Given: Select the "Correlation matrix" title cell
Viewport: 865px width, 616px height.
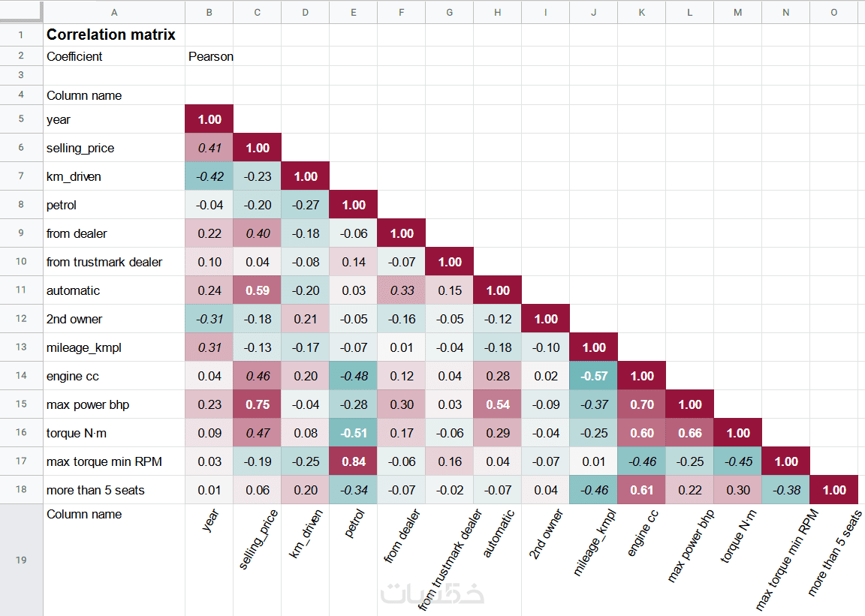Looking at the screenshot, I should click(x=111, y=35).
